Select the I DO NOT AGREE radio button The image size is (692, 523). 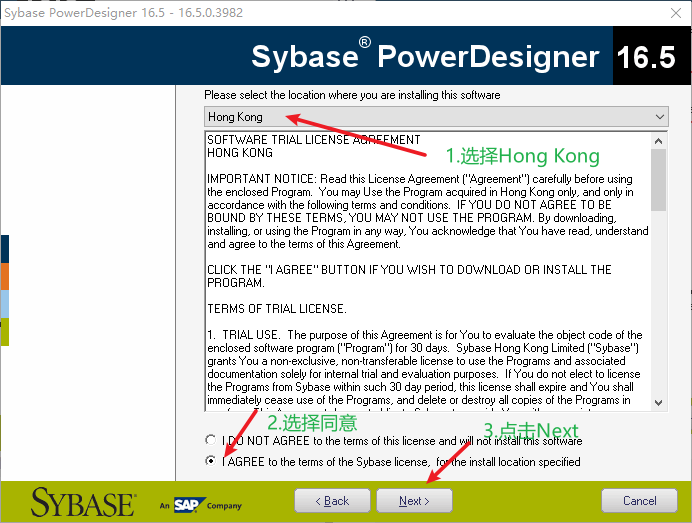tap(211, 440)
